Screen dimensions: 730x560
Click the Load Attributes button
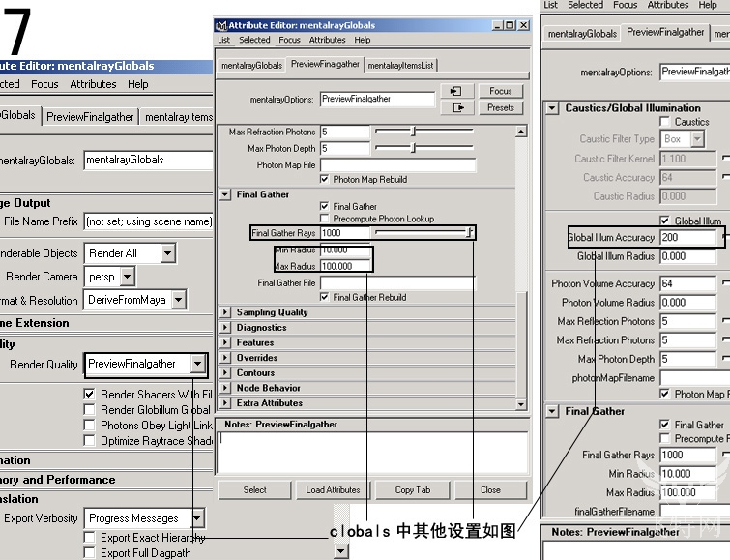point(333,490)
